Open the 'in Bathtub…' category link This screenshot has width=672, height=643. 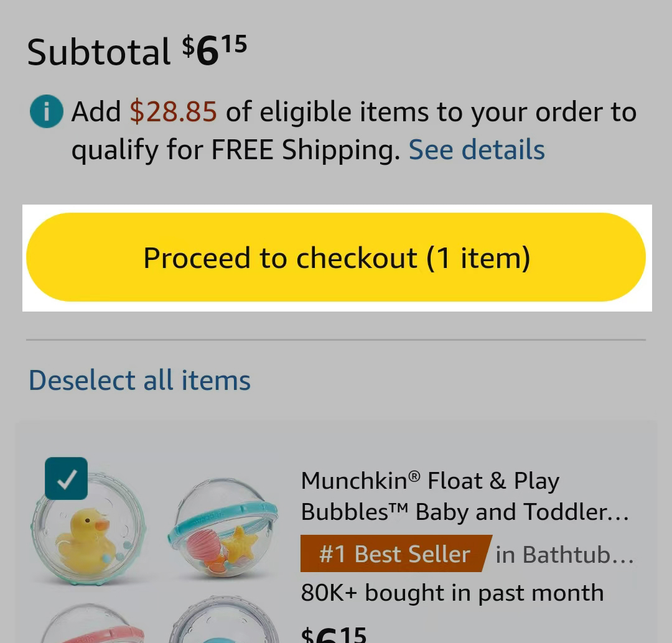click(x=564, y=554)
